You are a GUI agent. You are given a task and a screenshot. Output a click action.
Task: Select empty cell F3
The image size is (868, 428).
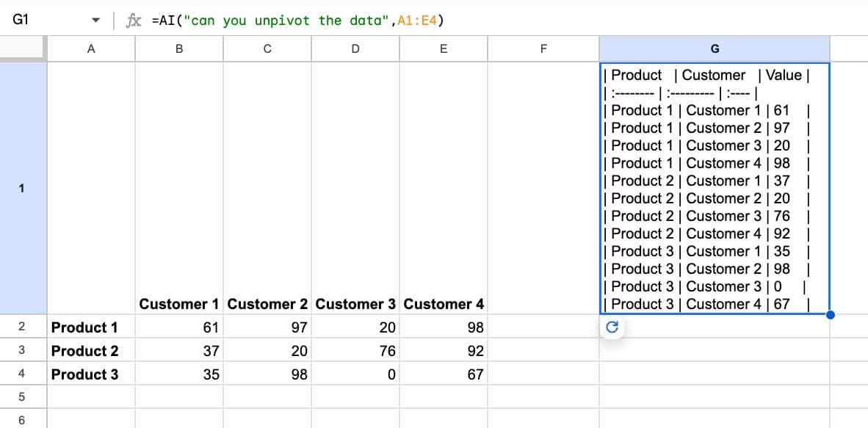[543, 350]
